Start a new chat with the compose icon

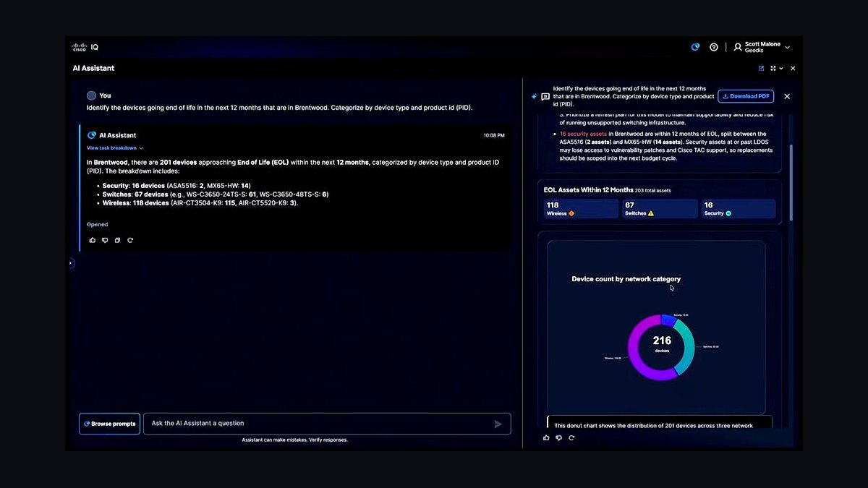point(761,68)
